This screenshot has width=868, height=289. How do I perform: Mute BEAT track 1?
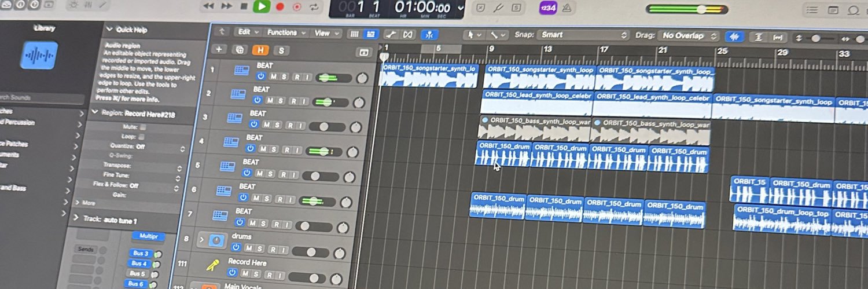[x=273, y=76]
